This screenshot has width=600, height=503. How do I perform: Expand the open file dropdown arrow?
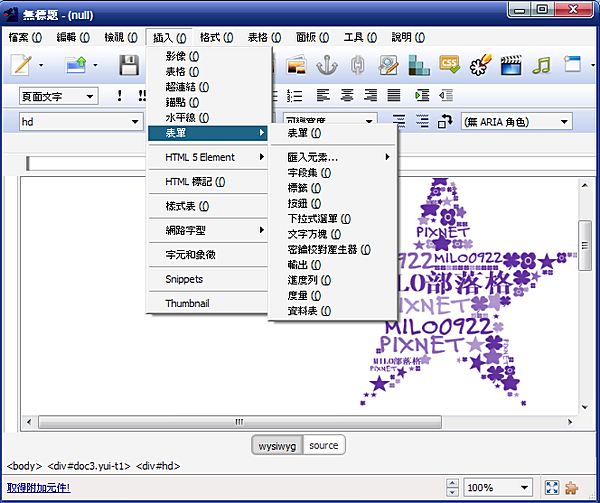pos(95,65)
